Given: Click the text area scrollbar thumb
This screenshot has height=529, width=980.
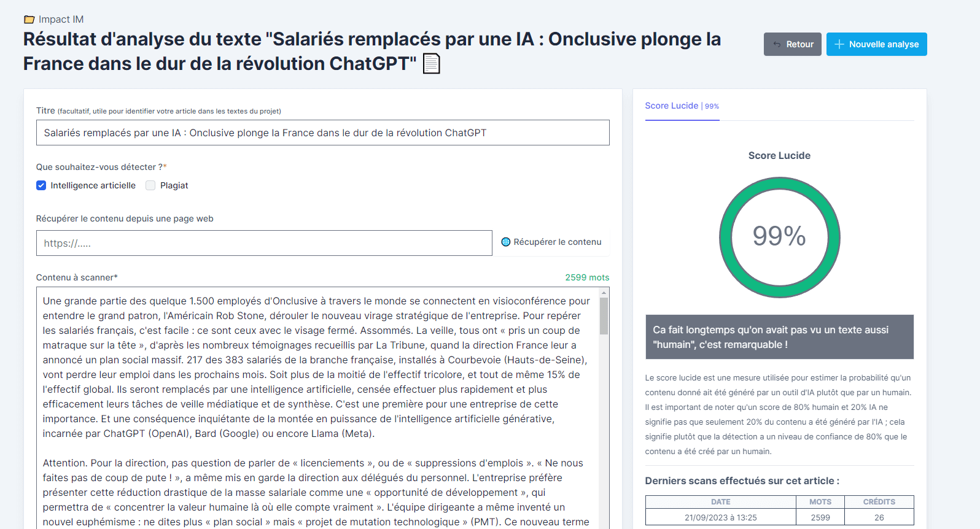Looking at the screenshot, I should point(604,316).
